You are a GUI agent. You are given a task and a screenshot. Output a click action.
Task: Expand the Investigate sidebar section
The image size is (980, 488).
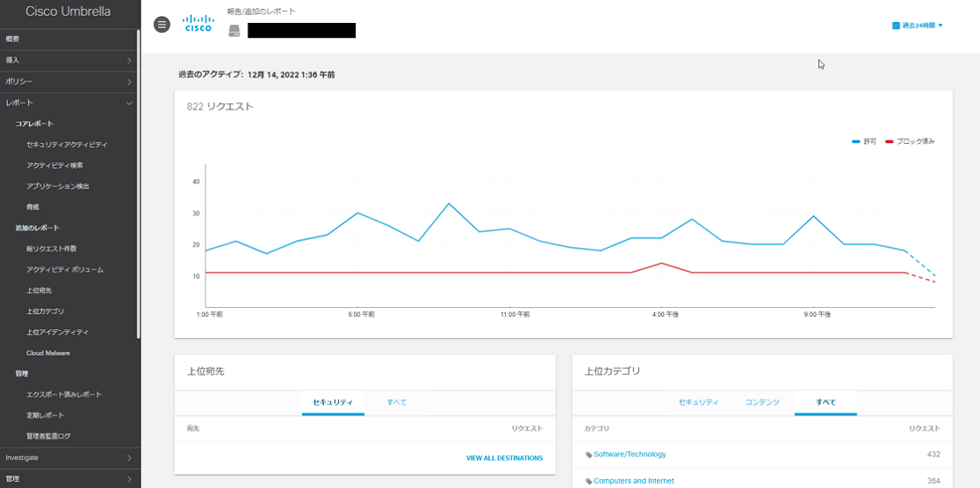(69, 458)
